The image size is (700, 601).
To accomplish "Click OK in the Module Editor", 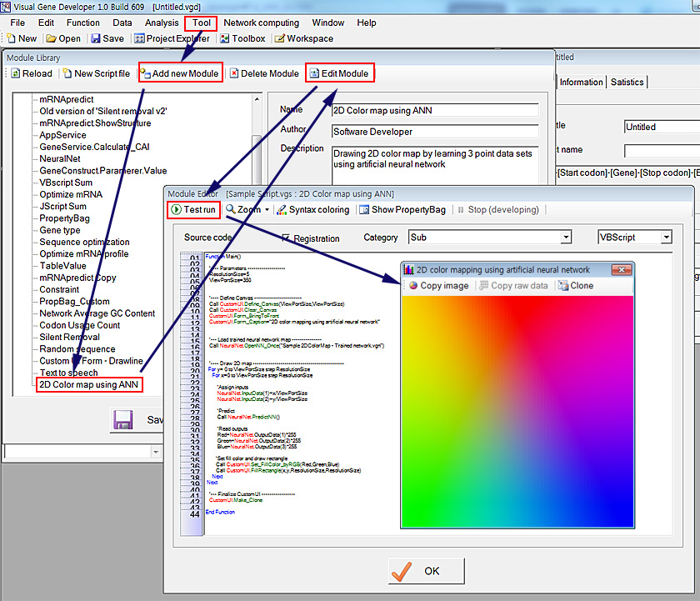I will point(427,571).
